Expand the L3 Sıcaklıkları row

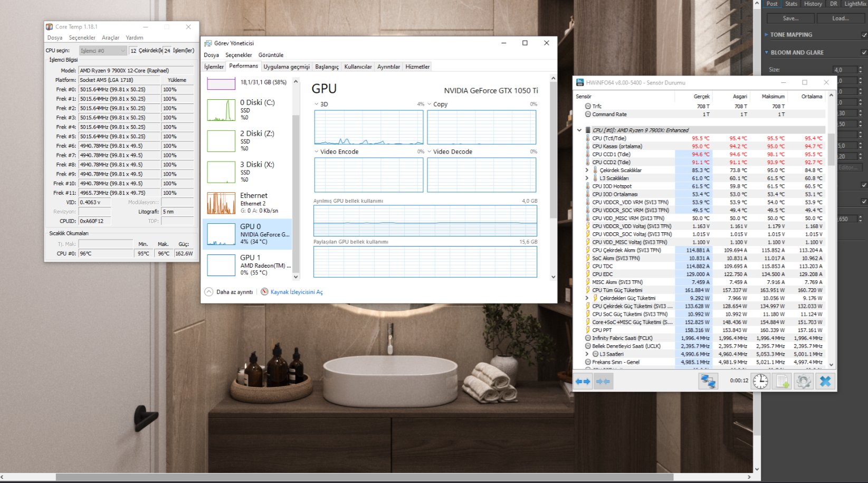coord(587,178)
